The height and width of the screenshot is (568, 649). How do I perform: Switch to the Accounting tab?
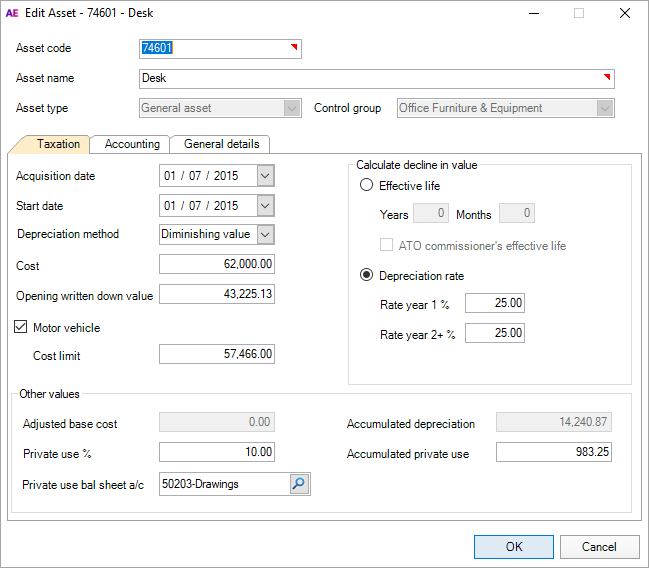pyautogui.click(x=132, y=144)
